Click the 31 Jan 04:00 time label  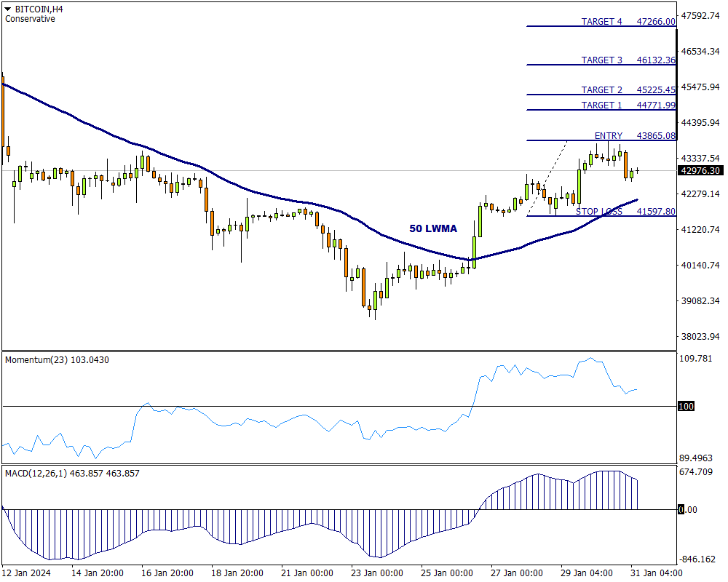tap(656, 573)
